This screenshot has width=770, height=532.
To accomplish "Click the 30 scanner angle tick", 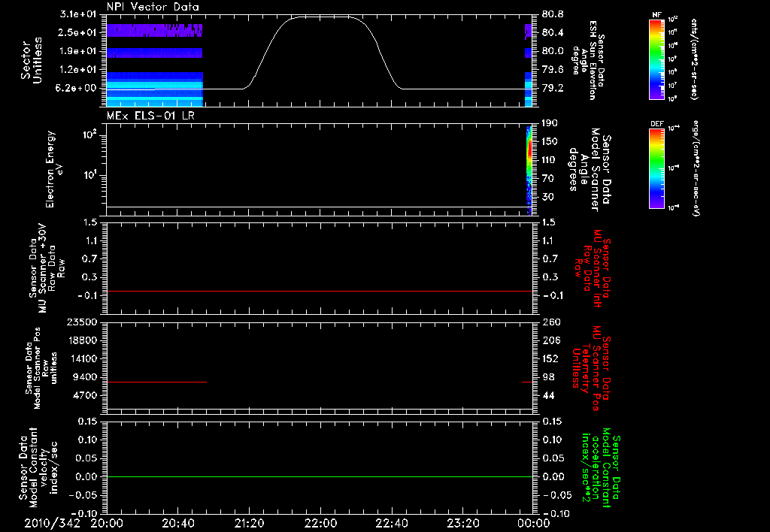I will pos(548,197).
